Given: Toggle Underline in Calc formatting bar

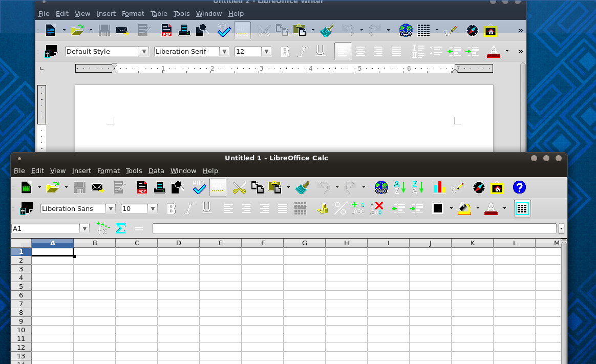Looking at the screenshot, I should pos(206,208).
